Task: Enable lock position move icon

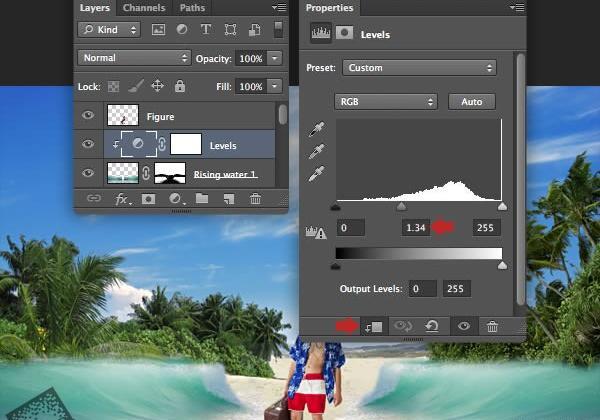Action: click(x=158, y=86)
